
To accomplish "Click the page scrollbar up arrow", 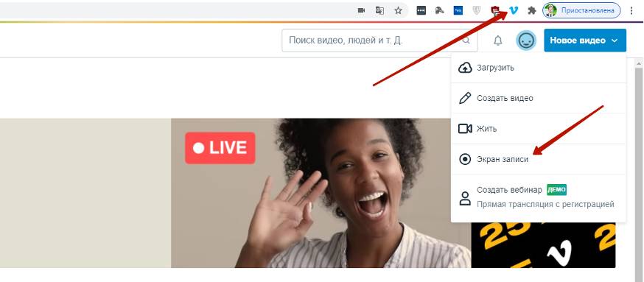I will click(639, 63).
